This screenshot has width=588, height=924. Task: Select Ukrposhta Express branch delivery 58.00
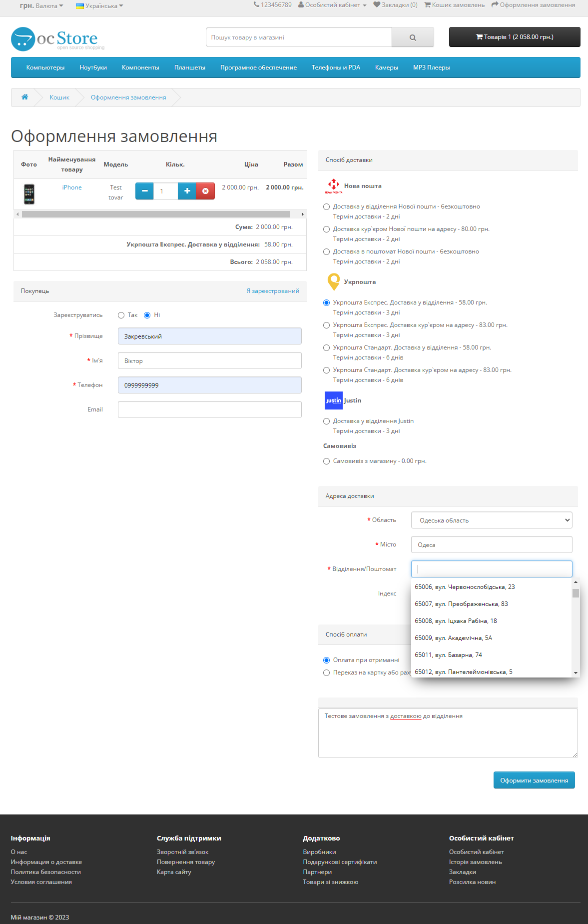327,302
